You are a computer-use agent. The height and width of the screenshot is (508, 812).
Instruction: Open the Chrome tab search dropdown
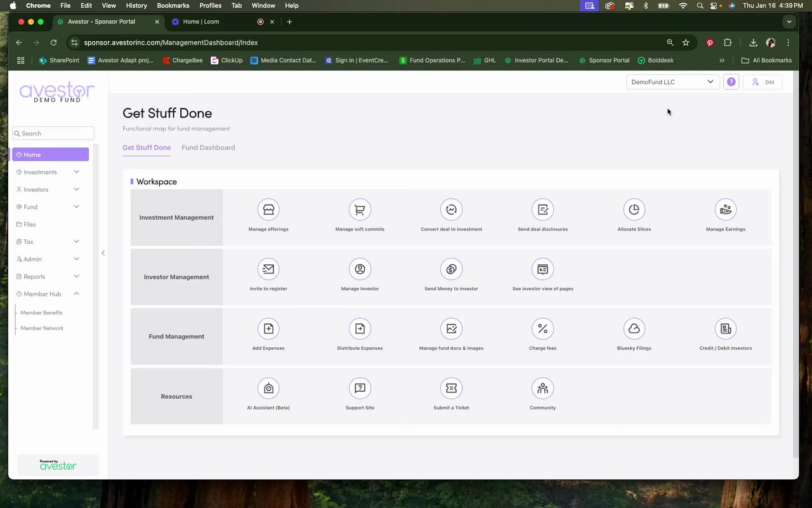[x=789, y=22]
